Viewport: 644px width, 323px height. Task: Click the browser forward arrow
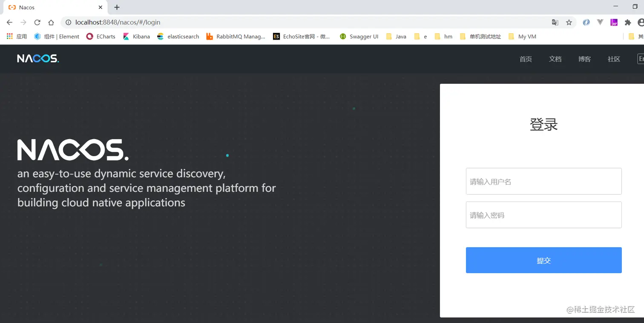point(23,23)
